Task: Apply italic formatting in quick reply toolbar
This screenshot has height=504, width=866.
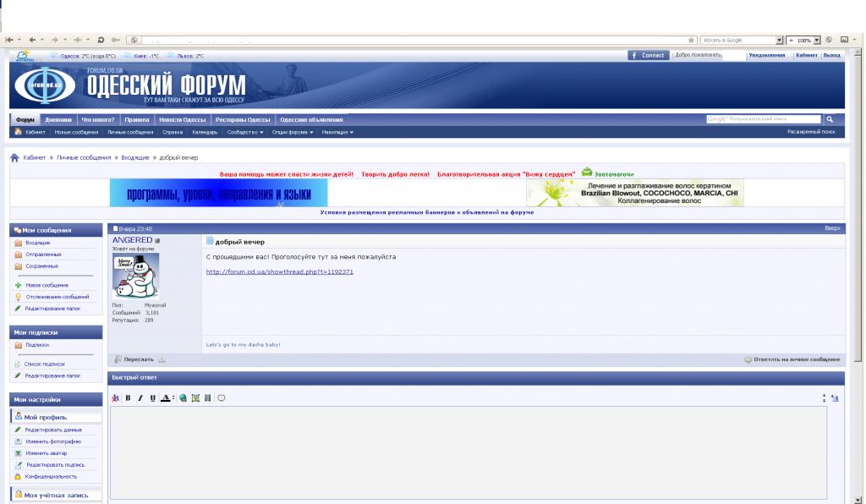Action: 140,397
